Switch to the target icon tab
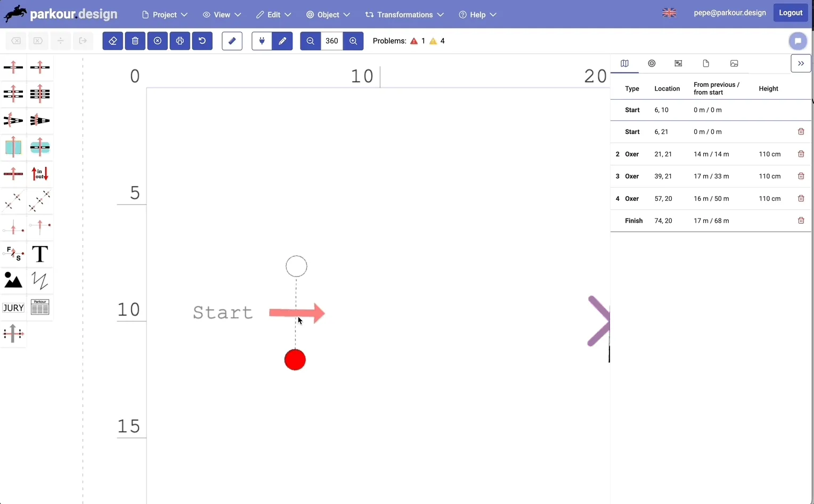Viewport: 814px width, 504px height. (x=652, y=63)
